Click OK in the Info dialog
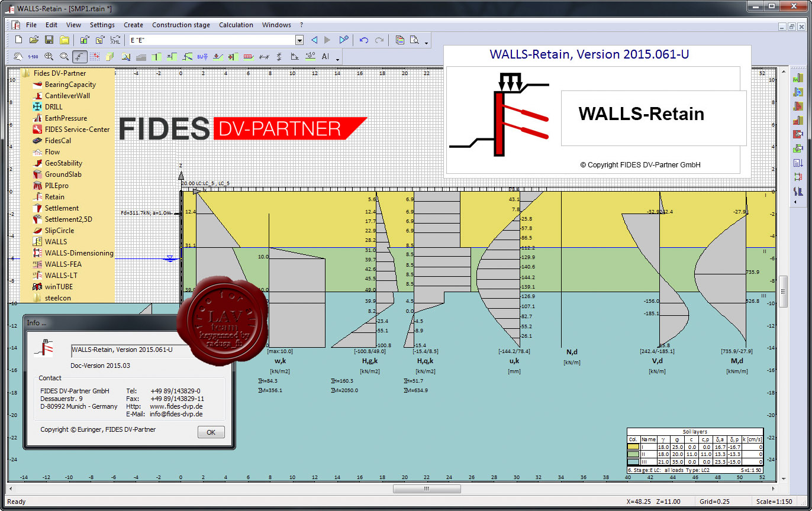The height and width of the screenshot is (511, 812). tap(211, 432)
